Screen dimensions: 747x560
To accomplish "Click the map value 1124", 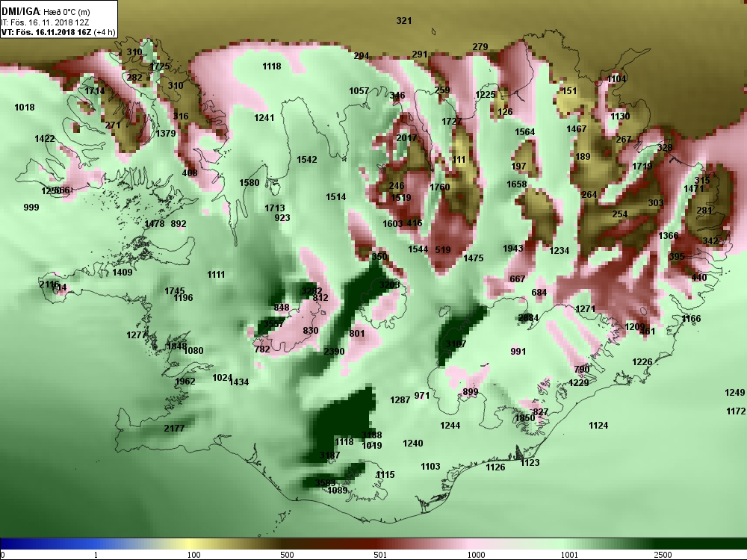I will (x=598, y=426).
